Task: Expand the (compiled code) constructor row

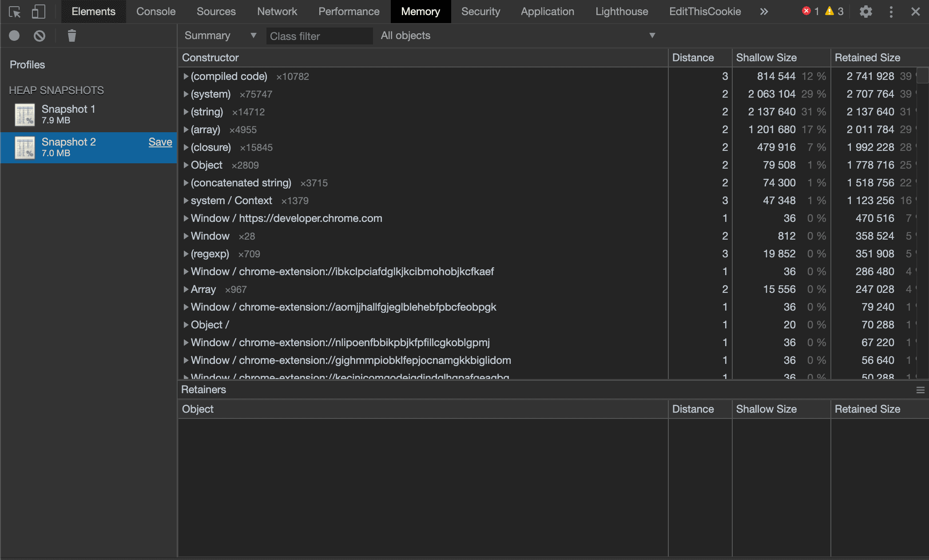Action: 186,76
